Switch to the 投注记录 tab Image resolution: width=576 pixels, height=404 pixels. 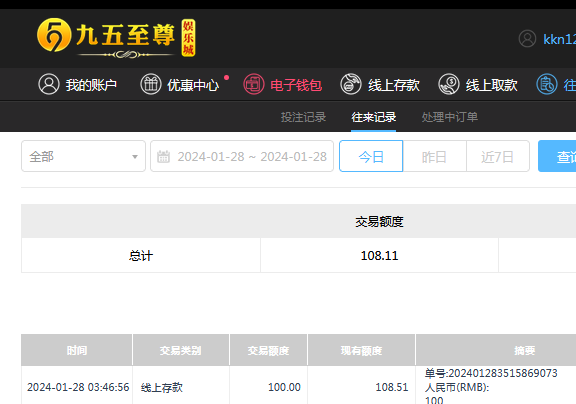point(303,117)
